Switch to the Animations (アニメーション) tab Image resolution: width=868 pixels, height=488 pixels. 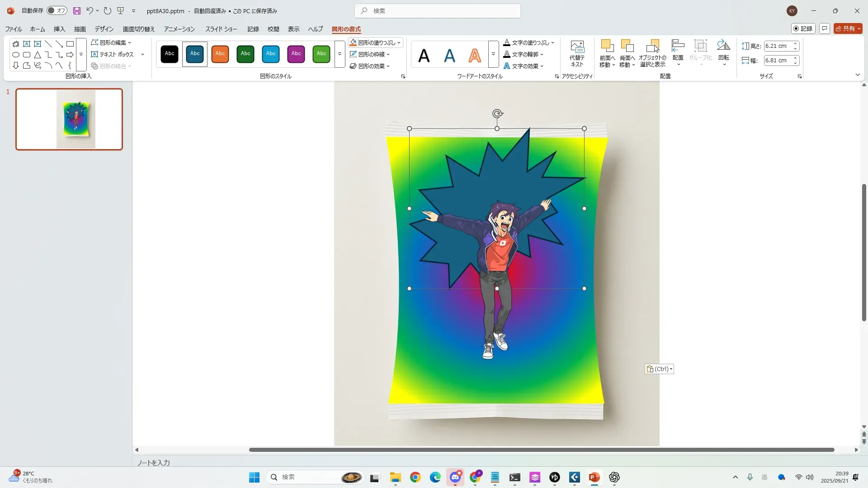click(x=179, y=29)
